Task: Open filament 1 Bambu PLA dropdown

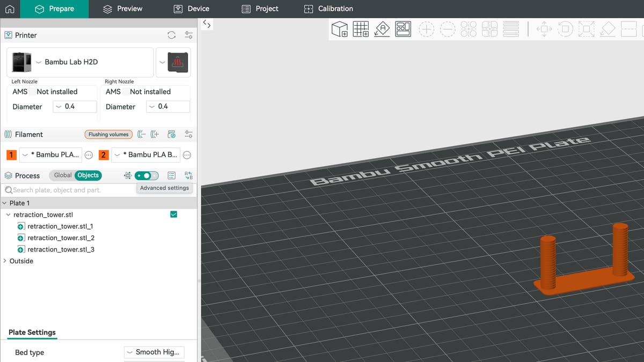Action: 50,154
